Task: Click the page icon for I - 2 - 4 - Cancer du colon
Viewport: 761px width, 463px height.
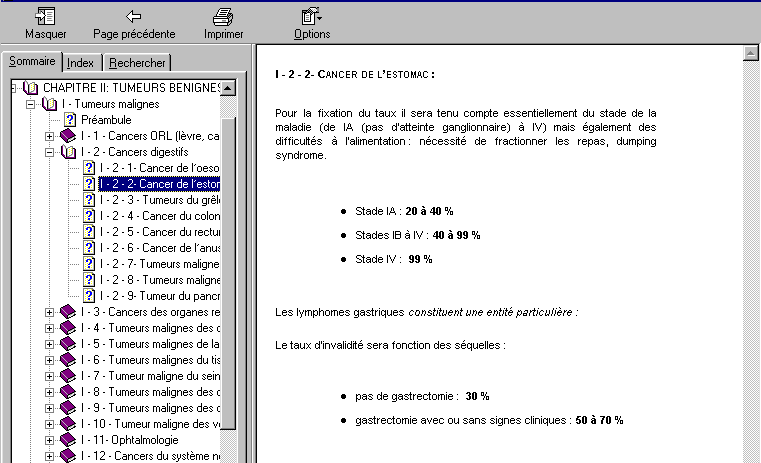Action: [x=89, y=216]
